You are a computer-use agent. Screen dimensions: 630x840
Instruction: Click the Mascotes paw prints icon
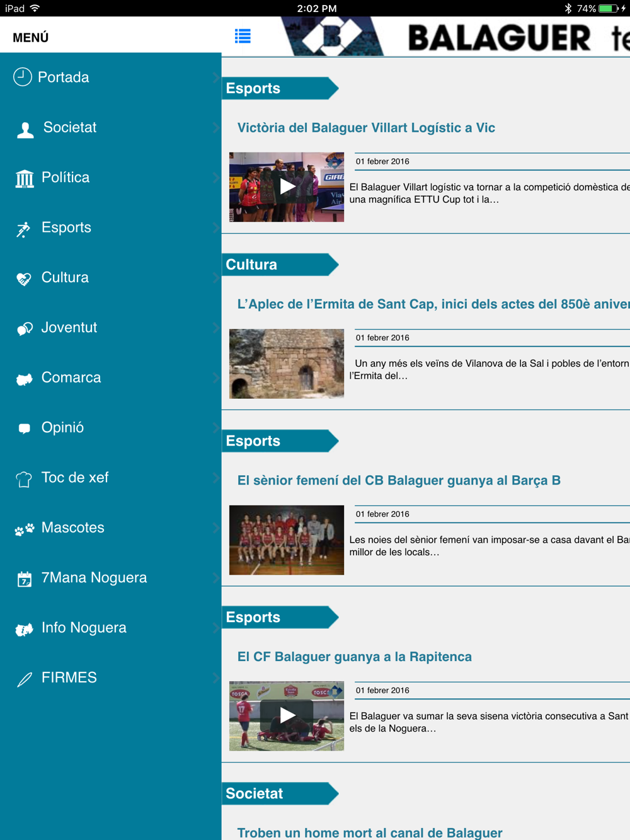(x=25, y=529)
